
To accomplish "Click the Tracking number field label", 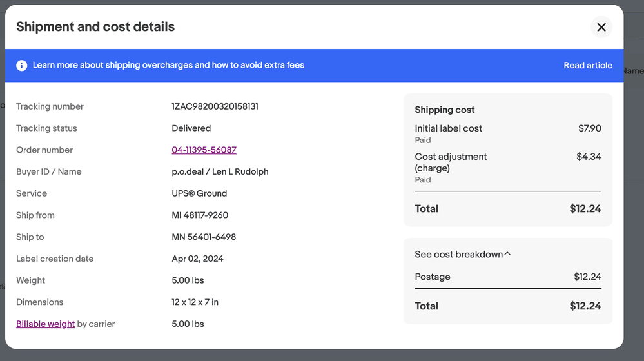I will [x=50, y=106].
